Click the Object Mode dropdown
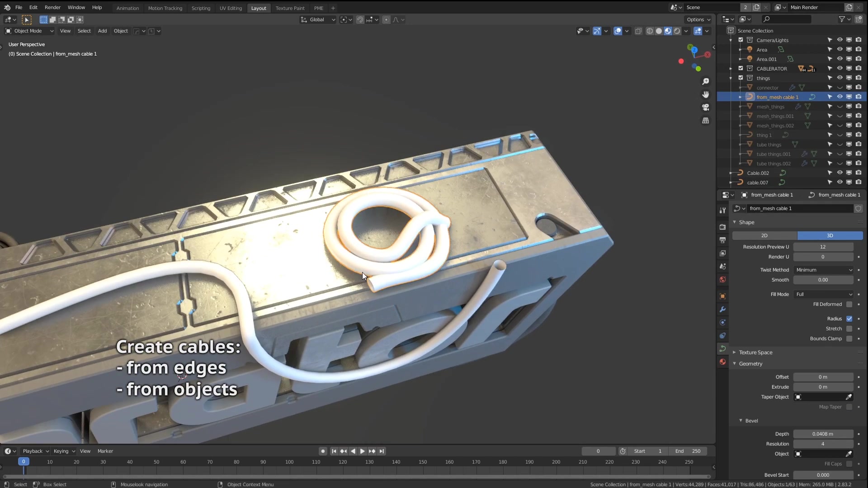Viewport: 868px width, 488px height. [28, 30]
